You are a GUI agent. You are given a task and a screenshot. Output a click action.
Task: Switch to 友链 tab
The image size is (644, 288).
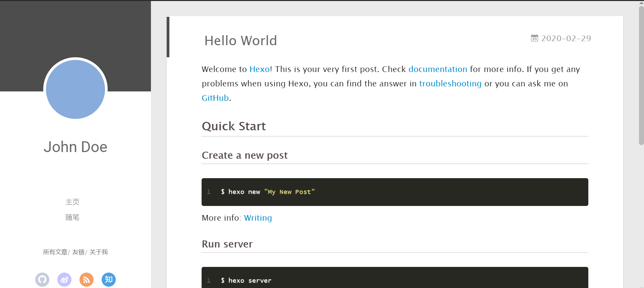coord(78,252)
